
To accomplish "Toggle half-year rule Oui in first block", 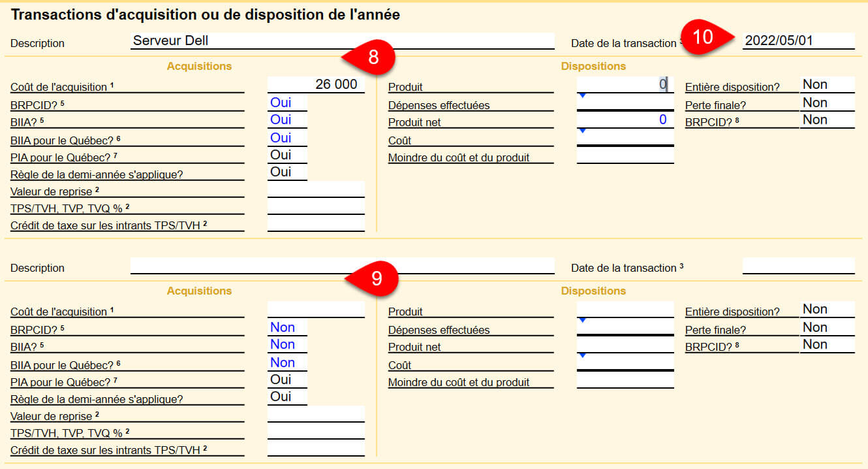I will (287, 172).
